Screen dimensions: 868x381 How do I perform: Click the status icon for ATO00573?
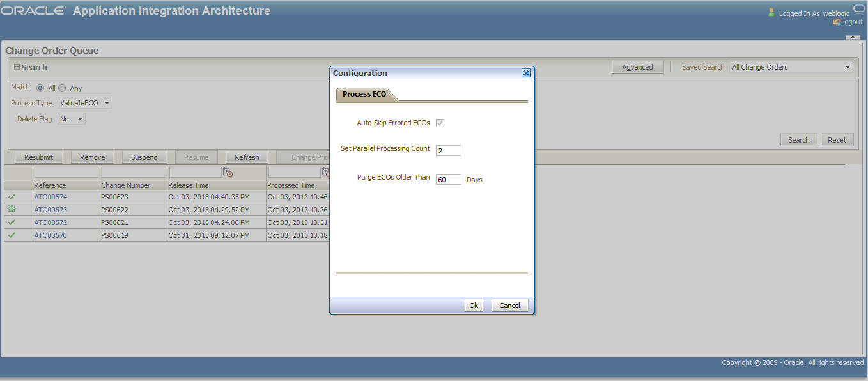(x=12, y=210)
